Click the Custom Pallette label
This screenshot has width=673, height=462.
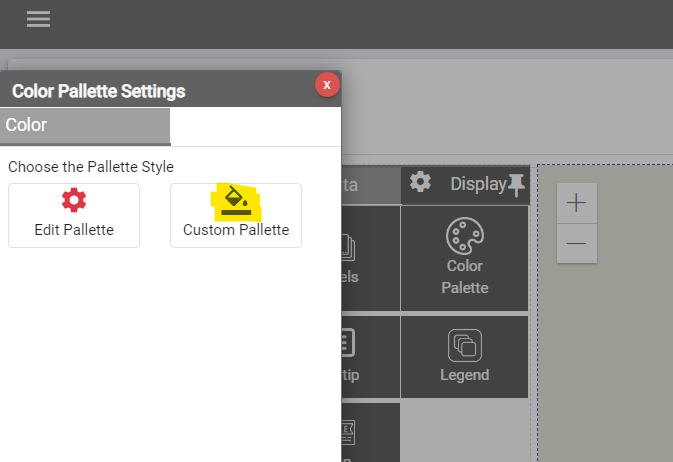coord(236,230)
